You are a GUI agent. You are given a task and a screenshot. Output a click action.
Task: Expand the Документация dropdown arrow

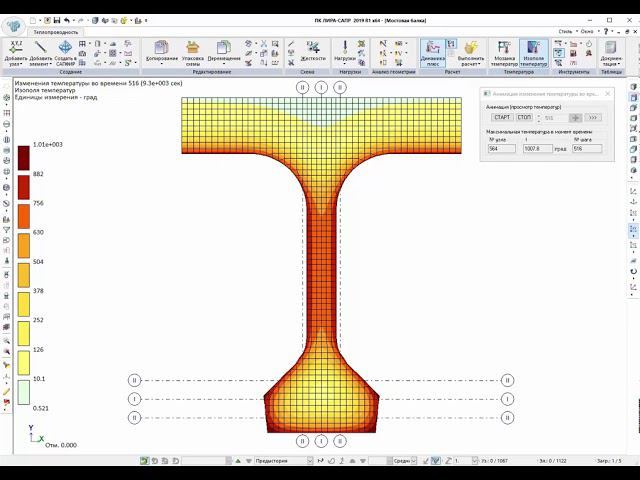(619, 64)
